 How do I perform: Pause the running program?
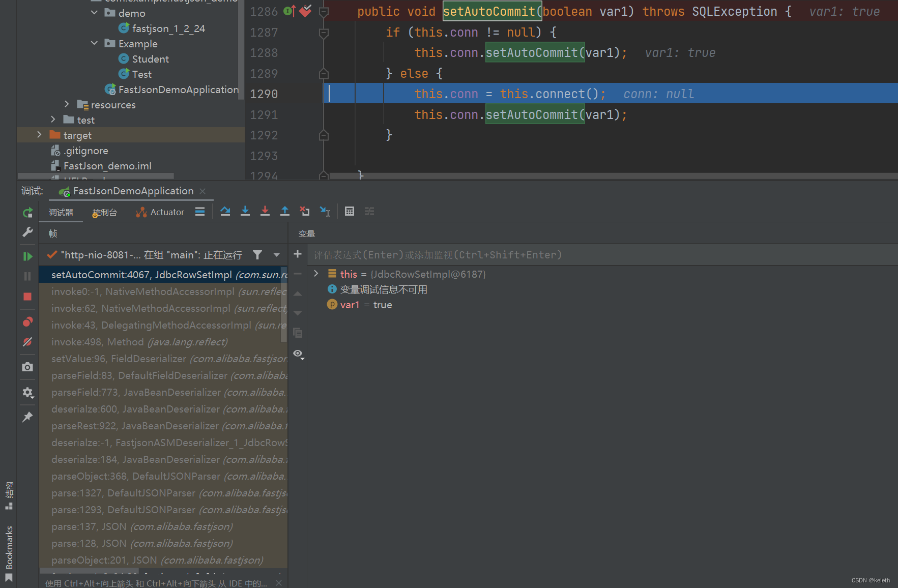[28, 276]
